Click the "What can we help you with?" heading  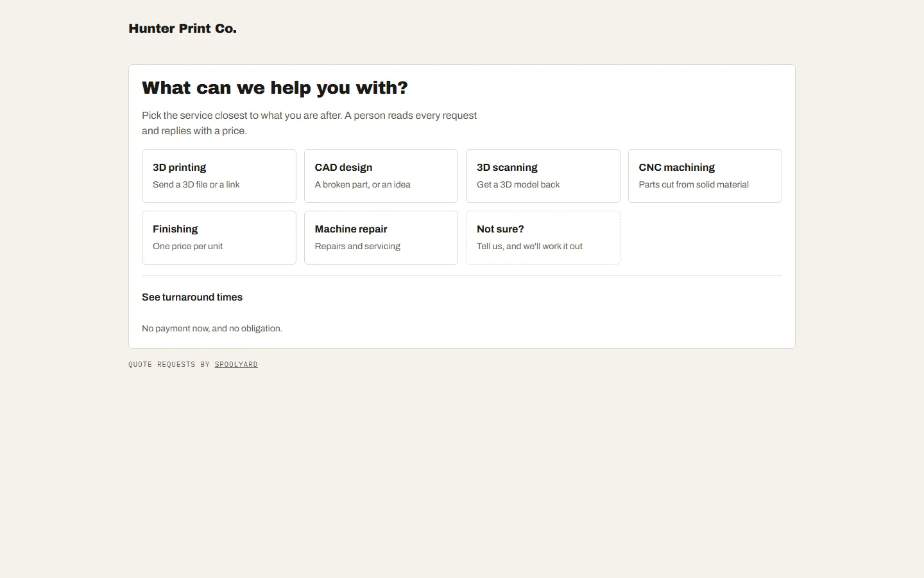tap(275, 88)
